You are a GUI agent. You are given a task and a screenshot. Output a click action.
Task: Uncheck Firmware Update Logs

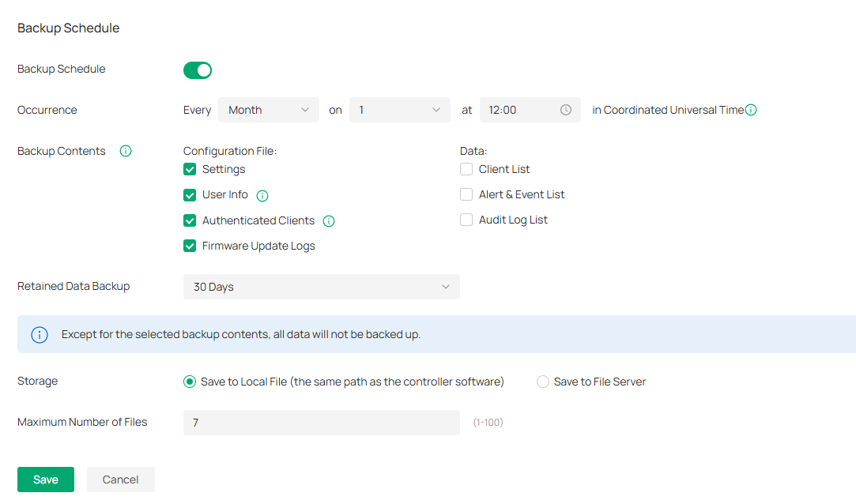pos(190,246)
